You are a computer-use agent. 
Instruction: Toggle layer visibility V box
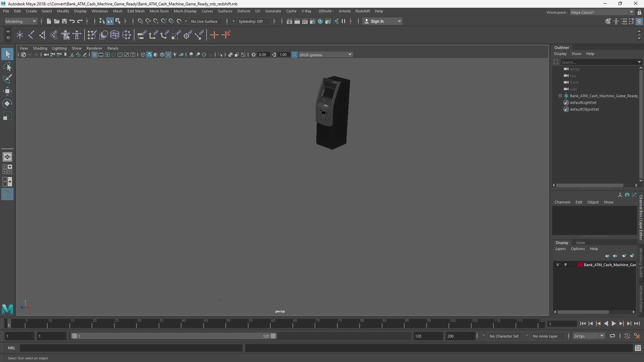coord(558,265)
